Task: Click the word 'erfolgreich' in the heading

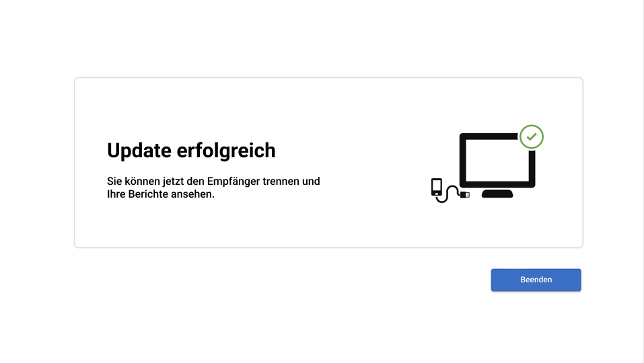Action: click(x=226, y=151)
